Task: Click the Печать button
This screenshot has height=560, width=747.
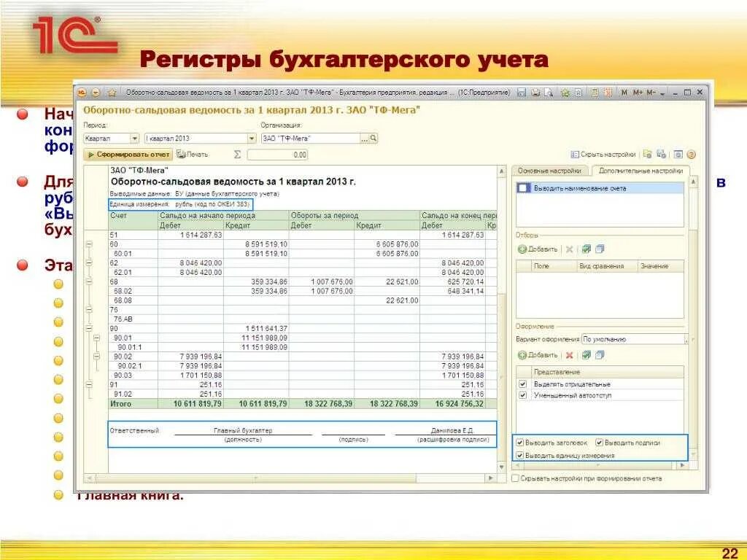Action: click(x=193, y=155)
